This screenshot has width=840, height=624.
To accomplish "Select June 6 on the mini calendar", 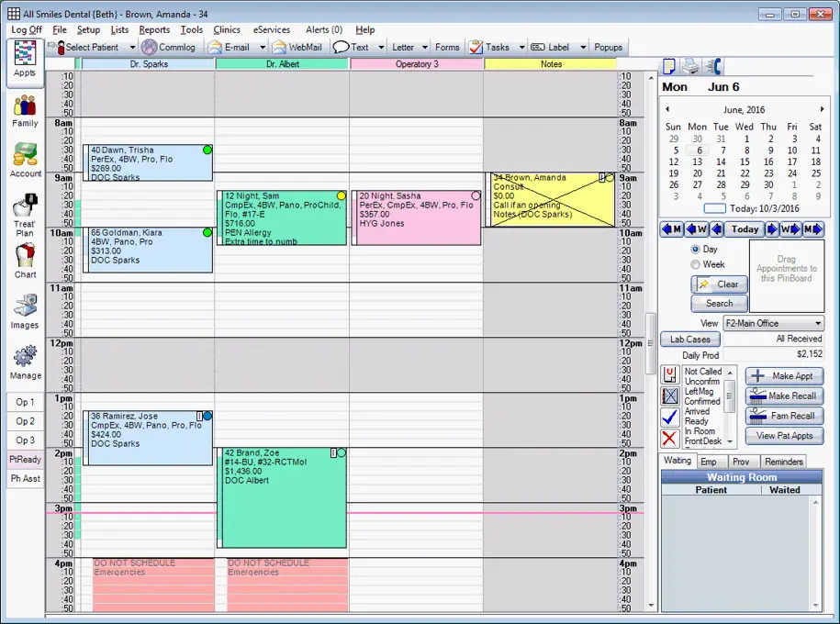I will tap(698, 149).
